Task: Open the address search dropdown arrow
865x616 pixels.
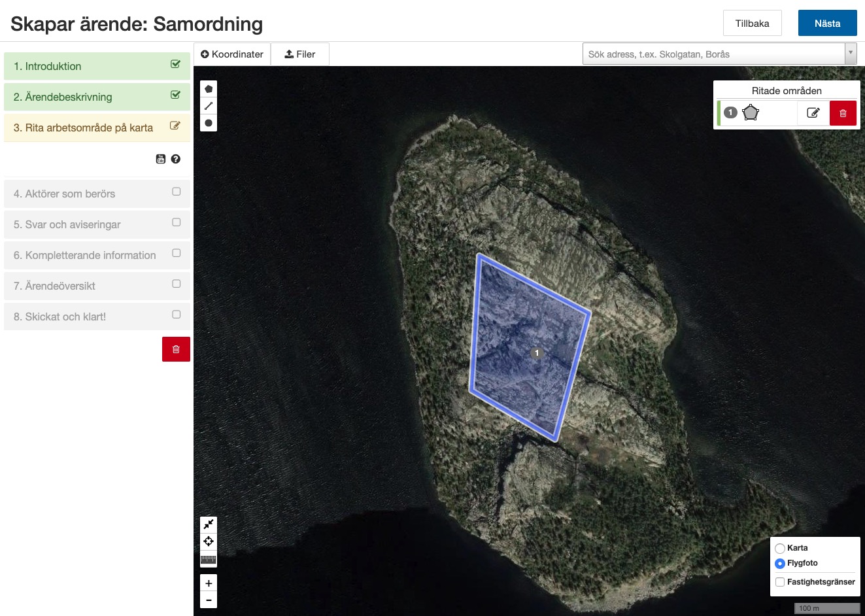Action: pos(851,54)
